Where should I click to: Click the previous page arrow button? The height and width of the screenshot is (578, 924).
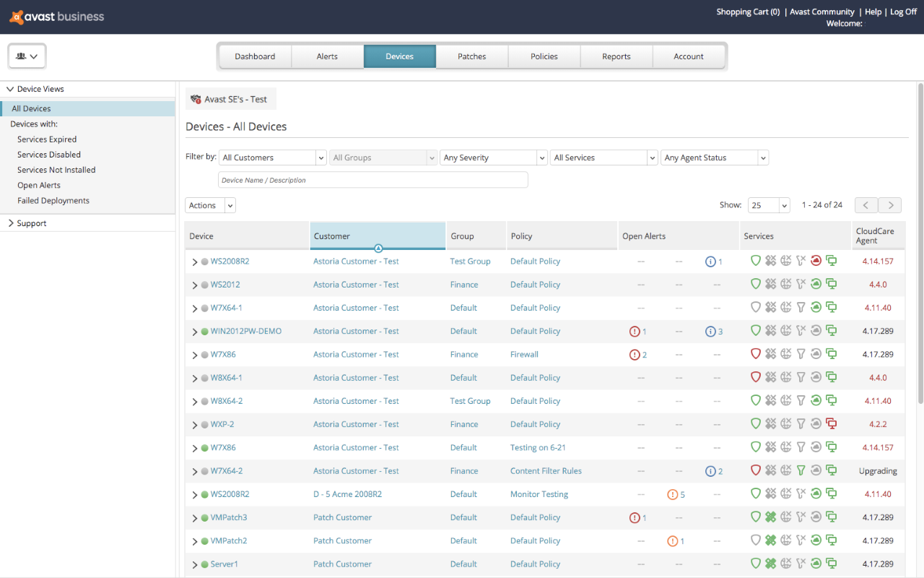point(866,205)
